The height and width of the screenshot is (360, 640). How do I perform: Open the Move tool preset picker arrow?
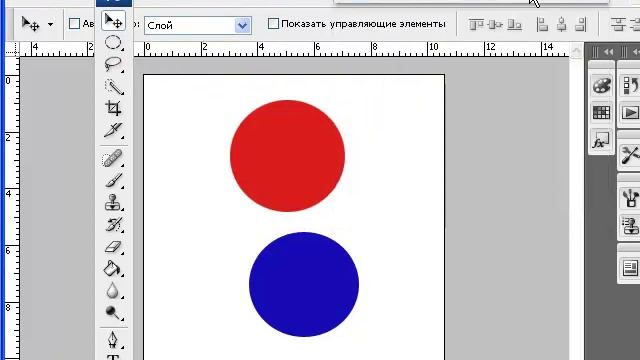[x=50, y=24]
